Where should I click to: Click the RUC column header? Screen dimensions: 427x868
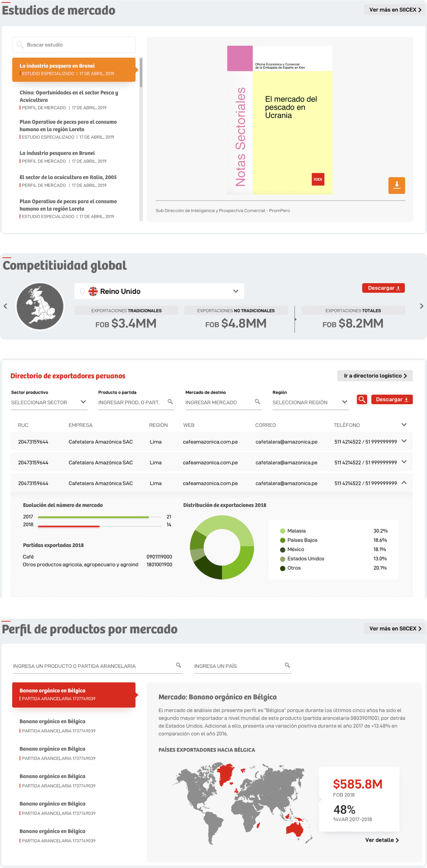coord(23,425)
